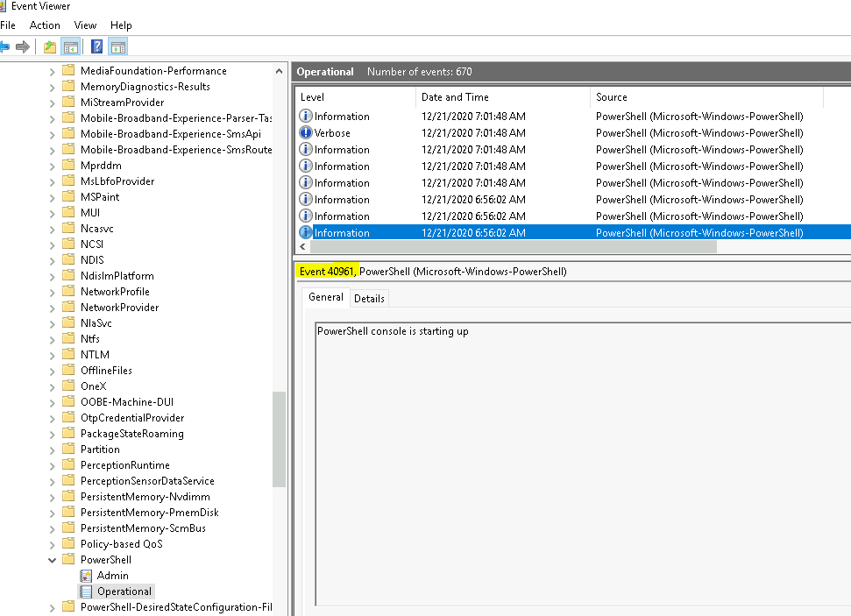Select the Ncasvc tree item

tap(97, 229)
